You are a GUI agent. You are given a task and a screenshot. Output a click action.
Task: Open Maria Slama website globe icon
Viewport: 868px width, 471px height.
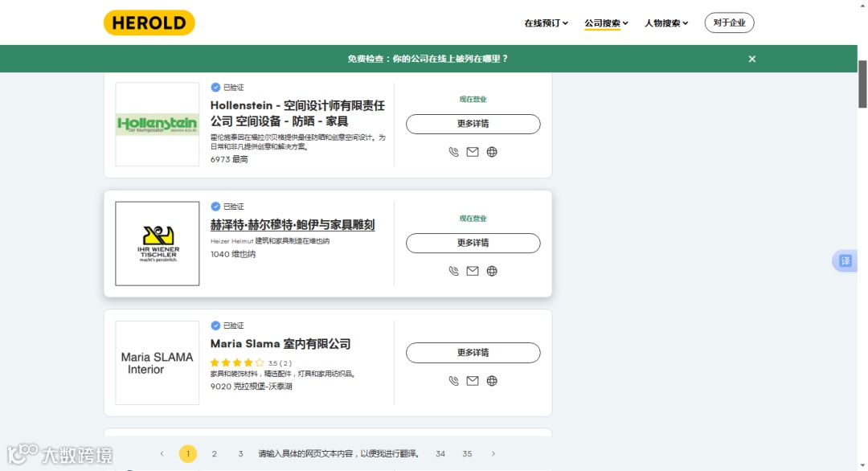click(492, 381)
